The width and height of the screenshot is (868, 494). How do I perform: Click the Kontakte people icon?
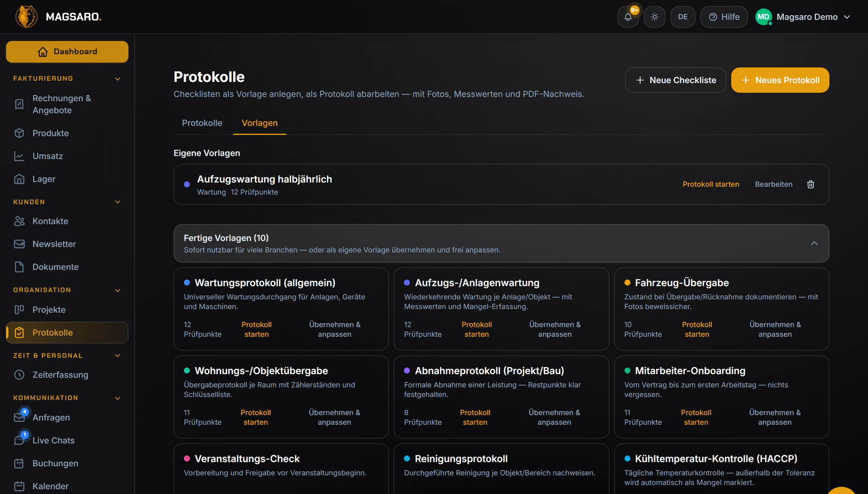point(19,221)
